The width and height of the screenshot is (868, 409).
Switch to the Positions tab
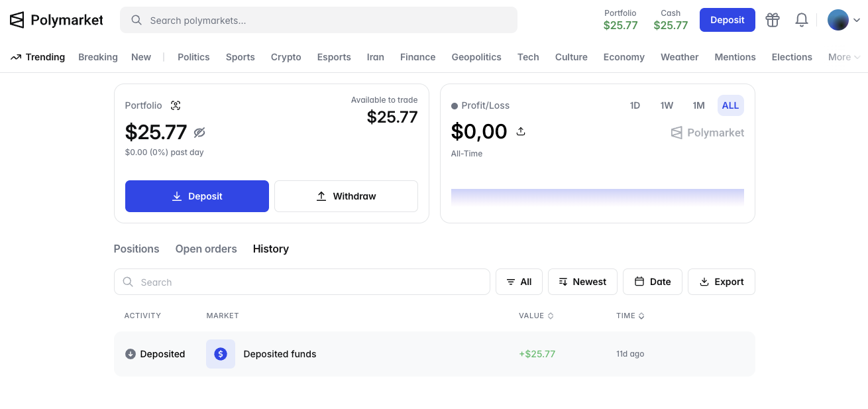click(x=136, y=249)
